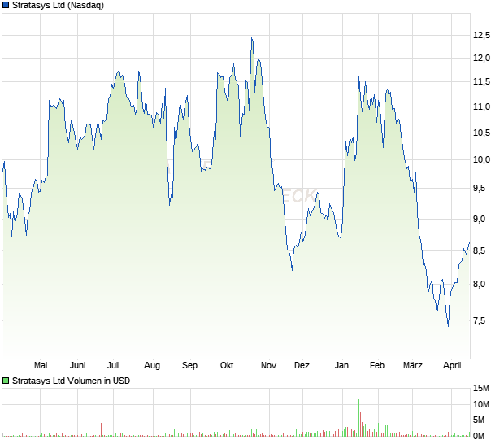Click the 12,0 price axis value

point(481,59)
